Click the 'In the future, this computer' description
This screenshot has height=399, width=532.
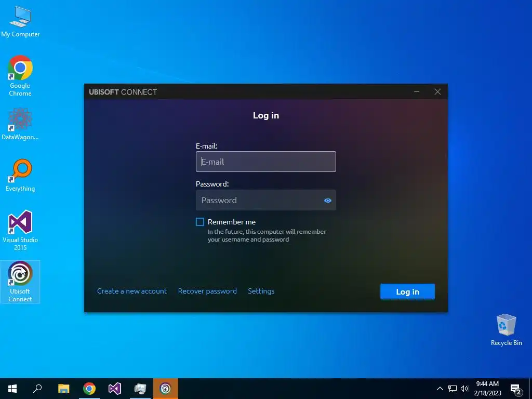(x=267, y=235)
